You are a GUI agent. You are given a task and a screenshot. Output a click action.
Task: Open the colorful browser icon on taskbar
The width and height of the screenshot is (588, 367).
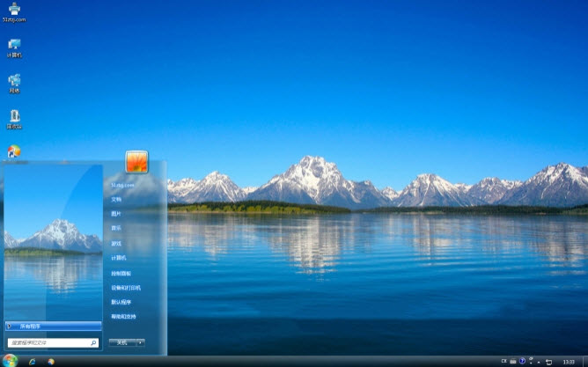coord(51,362)
